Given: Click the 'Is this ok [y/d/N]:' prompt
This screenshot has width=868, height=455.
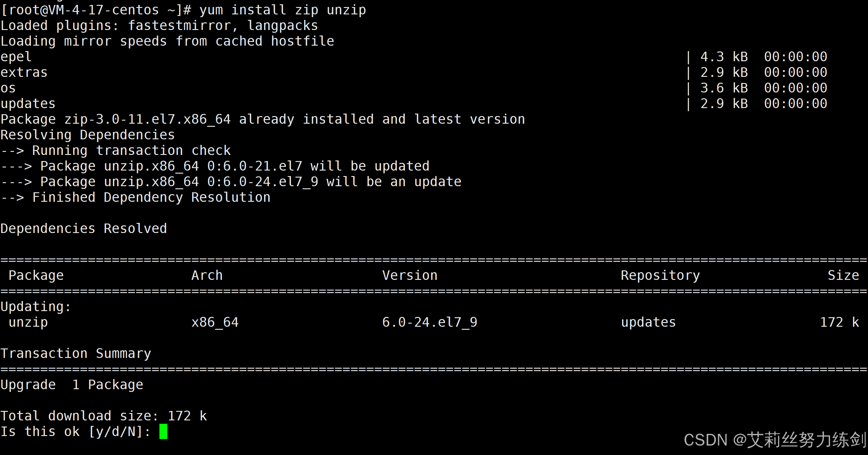Looking at the screenshot, I should click(76, 432).
